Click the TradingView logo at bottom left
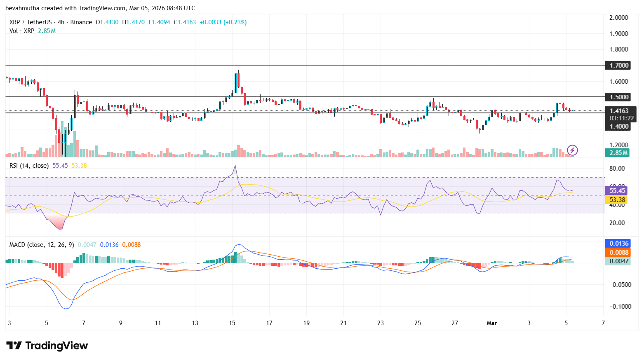The width and height of the screenshot is (644, 361). point(47,346)
